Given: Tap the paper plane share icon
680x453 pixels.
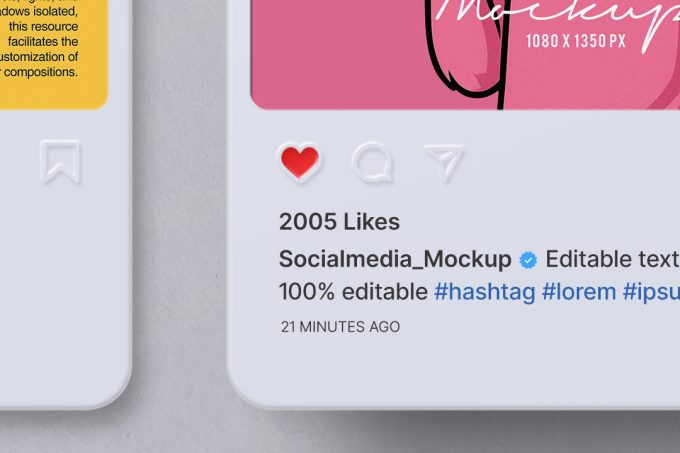Looking at the screenshot, I should click(445, 162).
